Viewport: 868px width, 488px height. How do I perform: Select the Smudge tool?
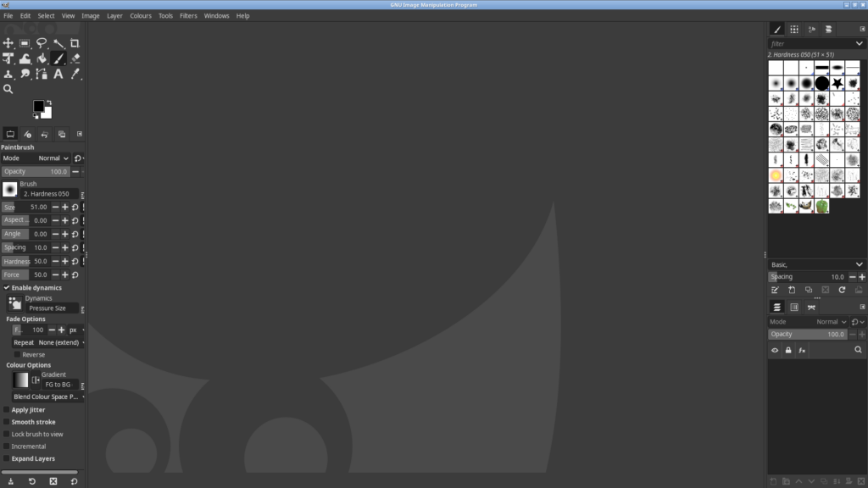coord(25,75)
